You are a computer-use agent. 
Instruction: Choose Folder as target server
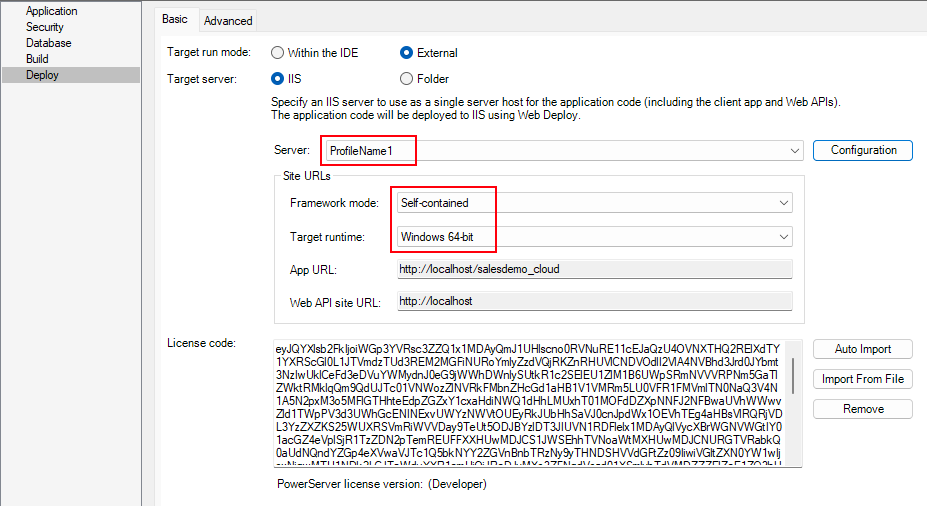pos(406,79)
